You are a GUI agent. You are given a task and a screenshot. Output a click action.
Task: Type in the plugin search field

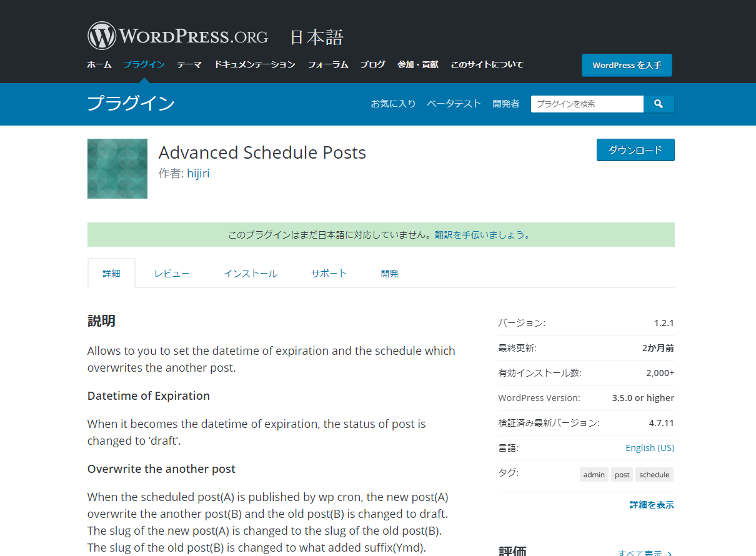tap(587, 104)
